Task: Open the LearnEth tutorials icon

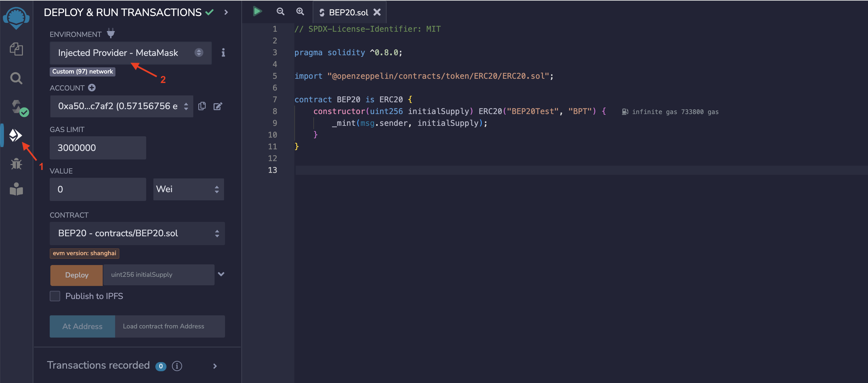Action: tap(16, 189)
